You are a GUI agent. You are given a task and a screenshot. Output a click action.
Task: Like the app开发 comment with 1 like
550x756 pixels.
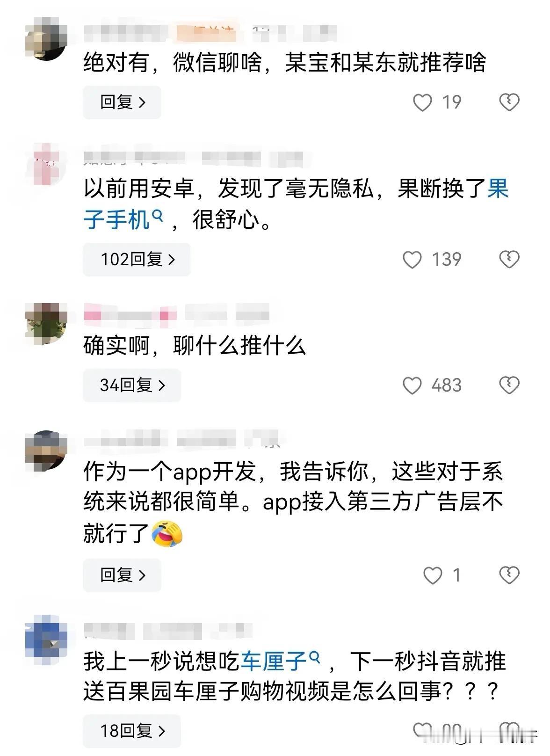[433, 575]
